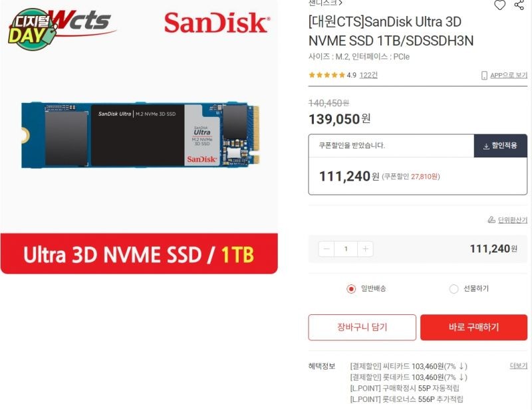Click the heart wishlist icon

pos(499,5)
